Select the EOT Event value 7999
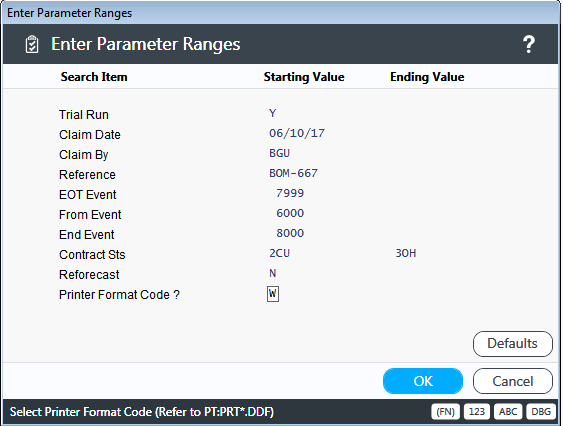This screenshot has height=426, width=563. click(290, 193)
